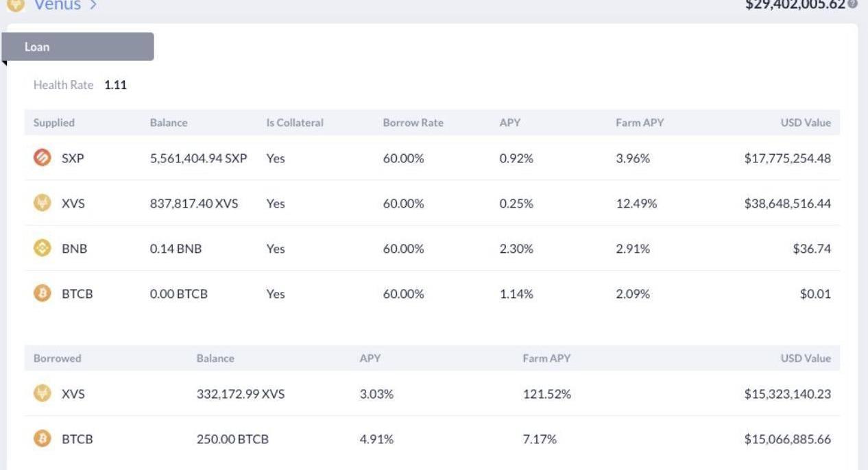This screenshot has height=470, width=868.
Task: Click USD value $38,648,516.44
Action: point(788,203)
